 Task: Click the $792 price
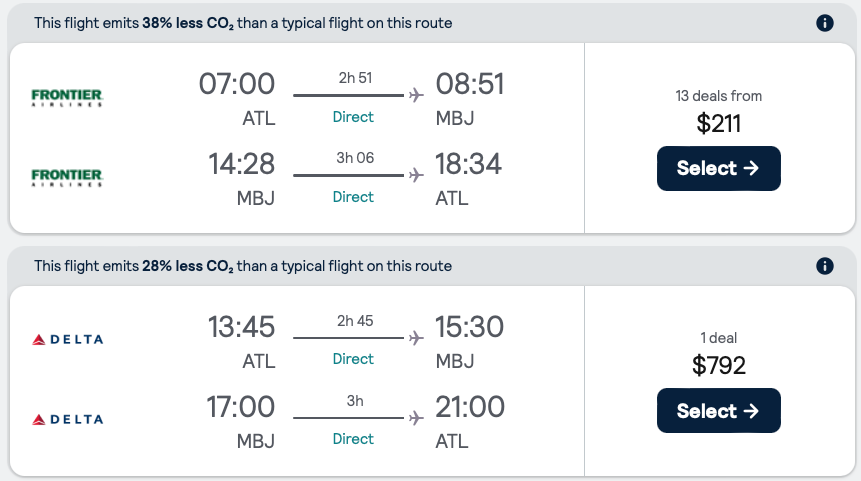pos(718,366)
